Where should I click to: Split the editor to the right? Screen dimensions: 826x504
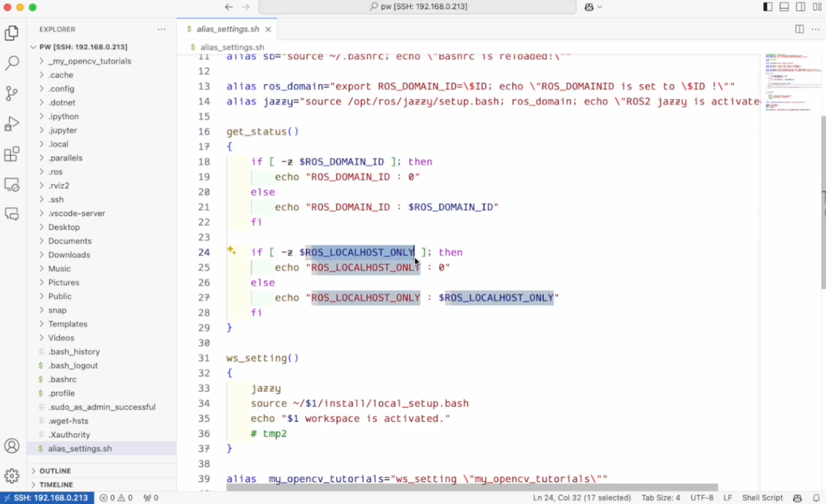pyautogui.click(x=799, y=29)
